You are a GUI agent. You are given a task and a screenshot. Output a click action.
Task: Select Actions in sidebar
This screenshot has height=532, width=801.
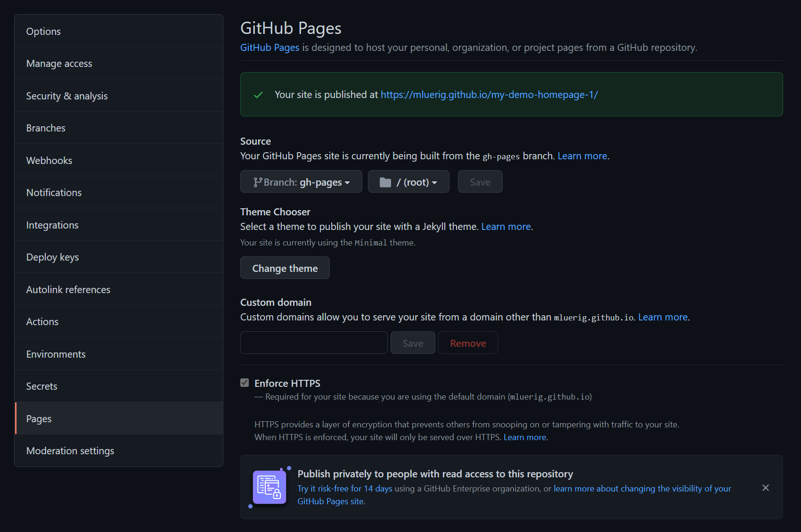coord(119,322)
